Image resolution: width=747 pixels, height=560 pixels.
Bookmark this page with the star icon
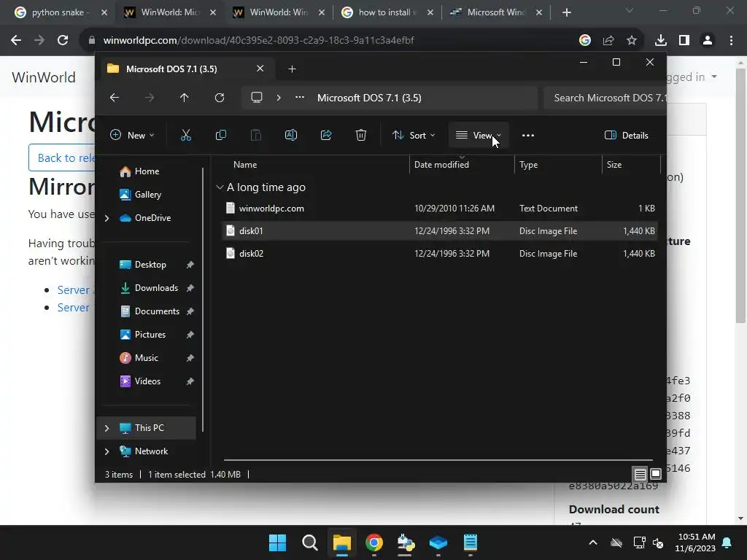(x=632, y=41)
